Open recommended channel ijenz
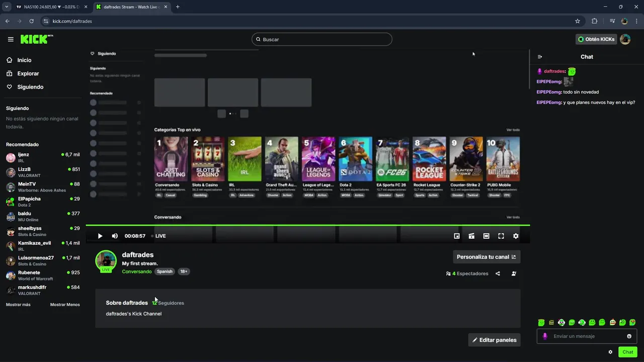 (x=43, y=157)
